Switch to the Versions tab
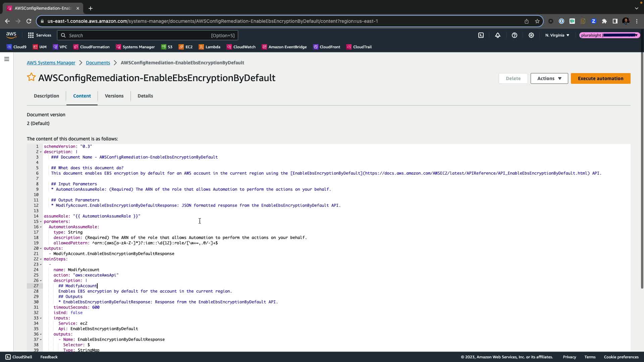 tap(114, 96)
